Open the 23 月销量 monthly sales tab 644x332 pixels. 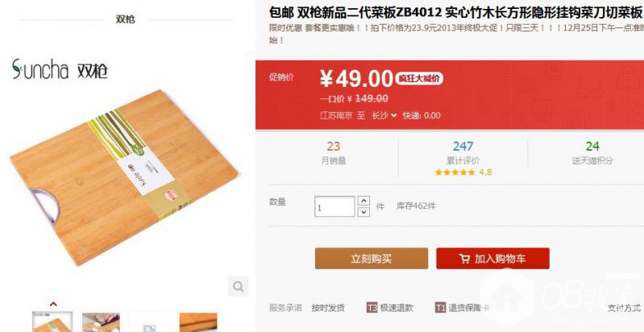[334, 152]
